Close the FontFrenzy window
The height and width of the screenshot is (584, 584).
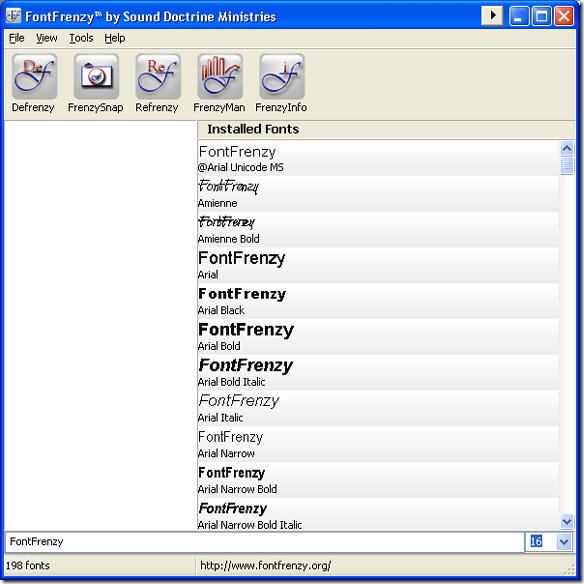pos(564,16)
